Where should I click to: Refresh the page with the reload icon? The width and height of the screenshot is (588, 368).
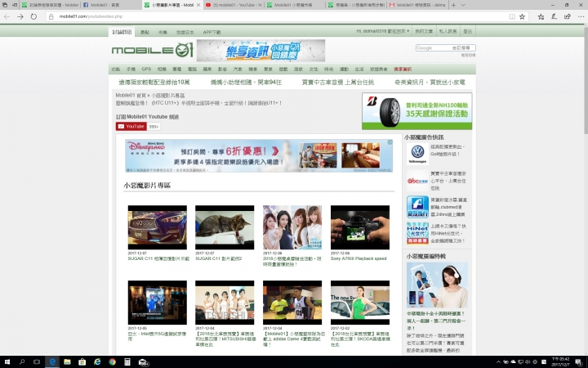[x=33, y=16]
